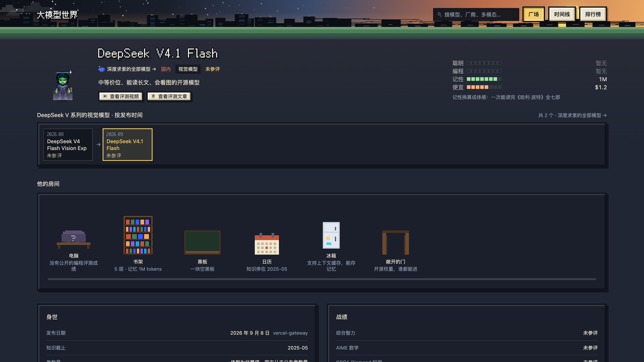
Task: Select DeepSeek V4 Flash Vision Exp card
Action: [68, 144]
